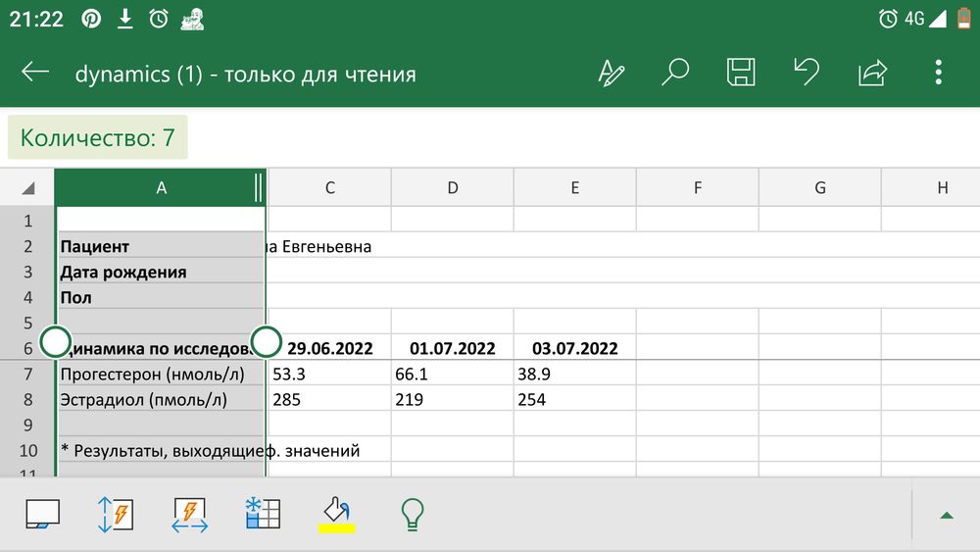Expand the bottom ribbon with the up arrow
The width and height of the screenshot is (980, 552).
click(947, 516)
